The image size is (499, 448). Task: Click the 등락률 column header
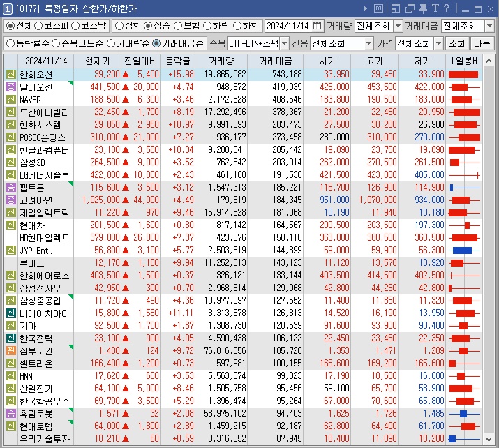(x=177, y=61)
